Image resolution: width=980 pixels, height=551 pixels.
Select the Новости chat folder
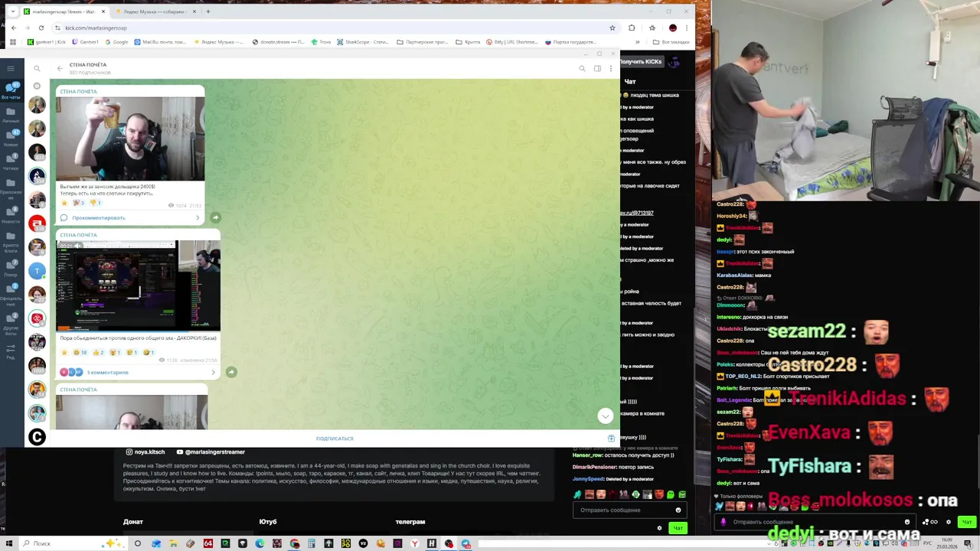coord(11,215)
